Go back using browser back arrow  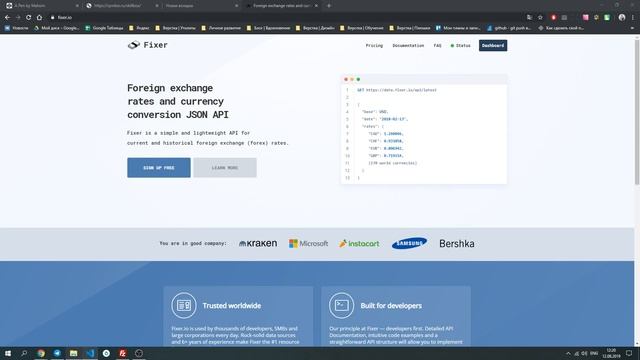coord(7,18)
